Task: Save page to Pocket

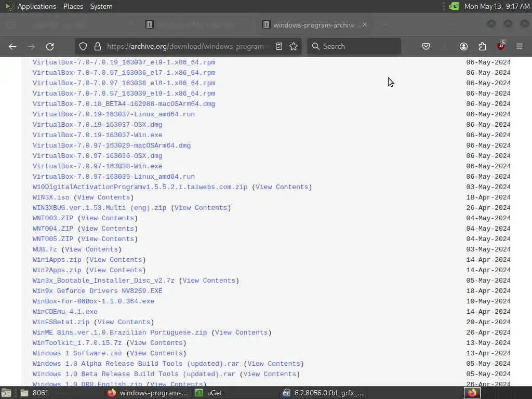Action: pyautogui.click(x=426, y=46)
